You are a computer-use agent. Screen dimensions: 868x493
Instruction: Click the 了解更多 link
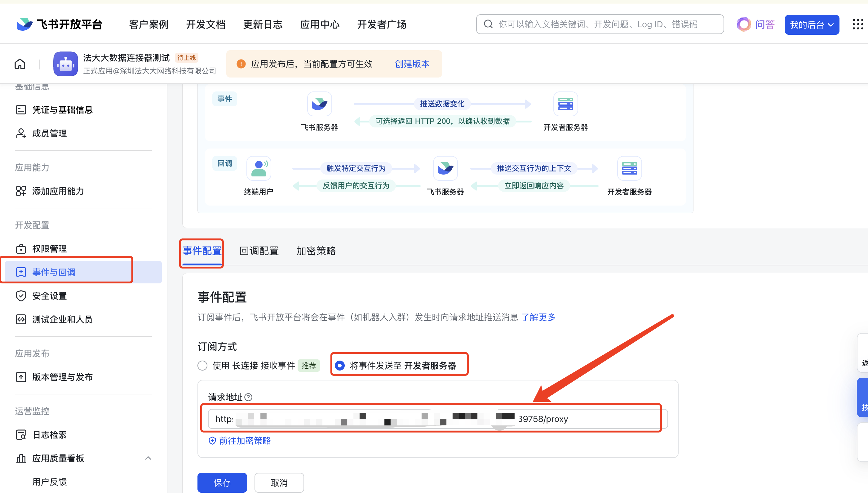(538, 317)
